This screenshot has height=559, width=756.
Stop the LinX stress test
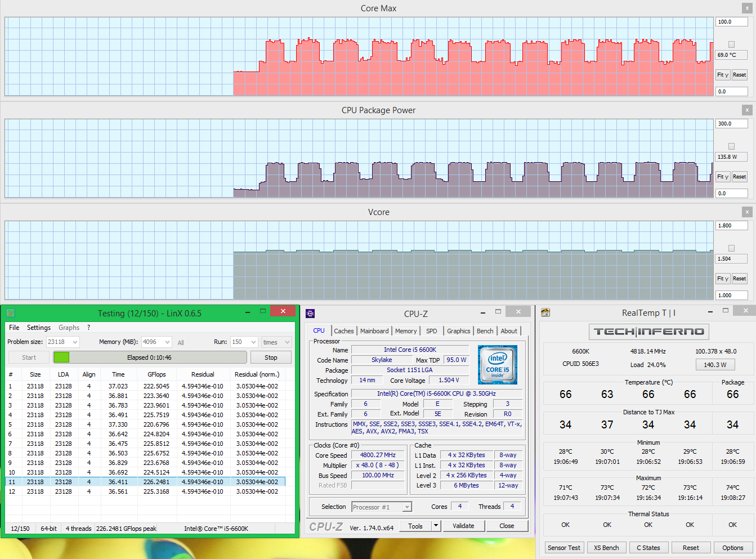(271, 357)
